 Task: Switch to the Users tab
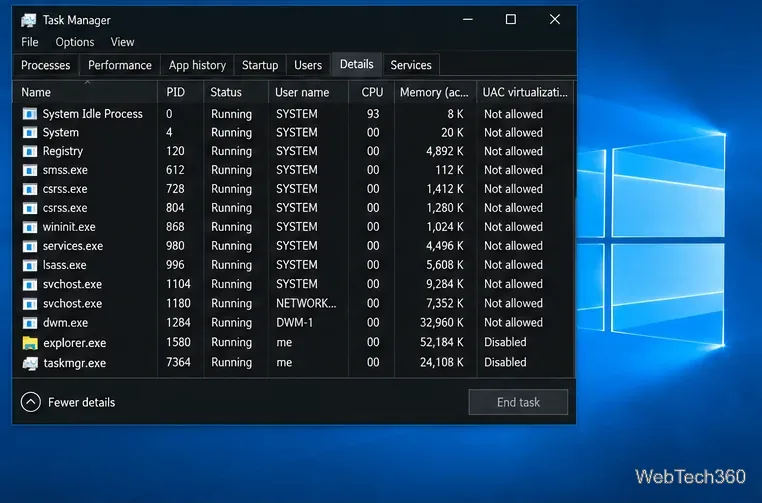(x=308, y=65)
